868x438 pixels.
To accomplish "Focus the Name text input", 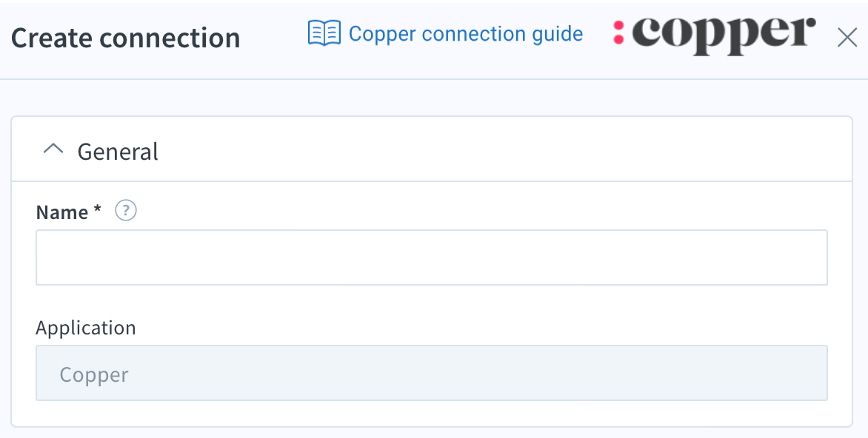I will 432,257.
